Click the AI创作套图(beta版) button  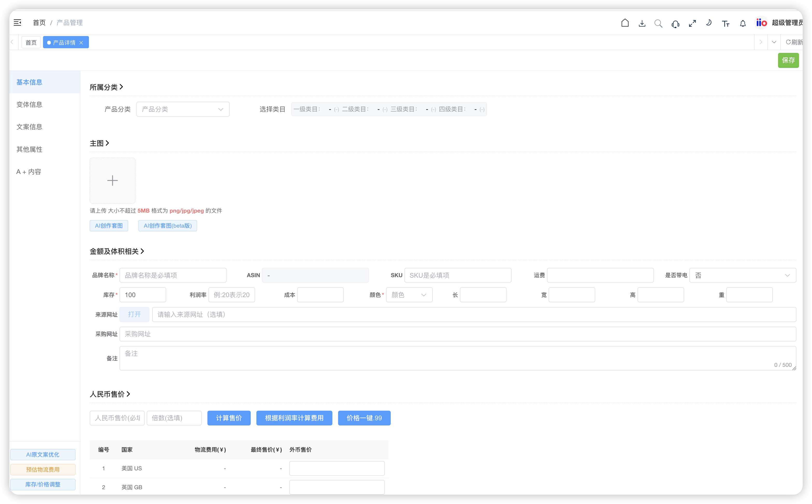(167, 226)
